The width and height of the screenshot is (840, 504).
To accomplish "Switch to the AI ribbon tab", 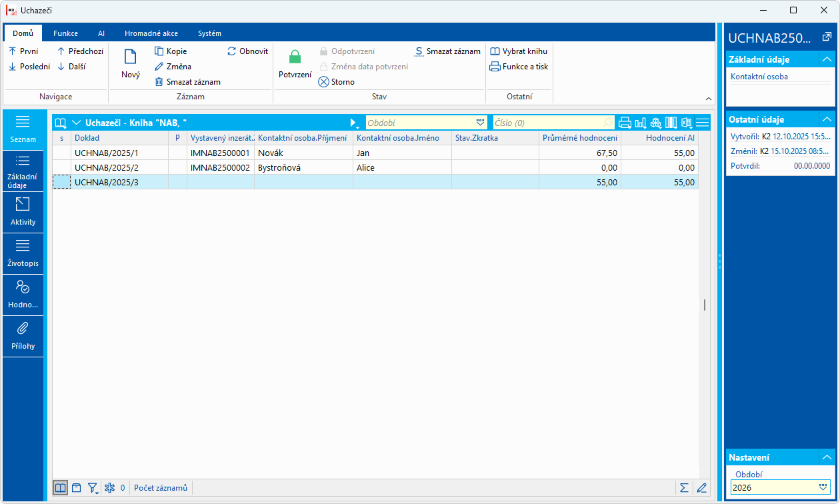I will click(101, 33).
